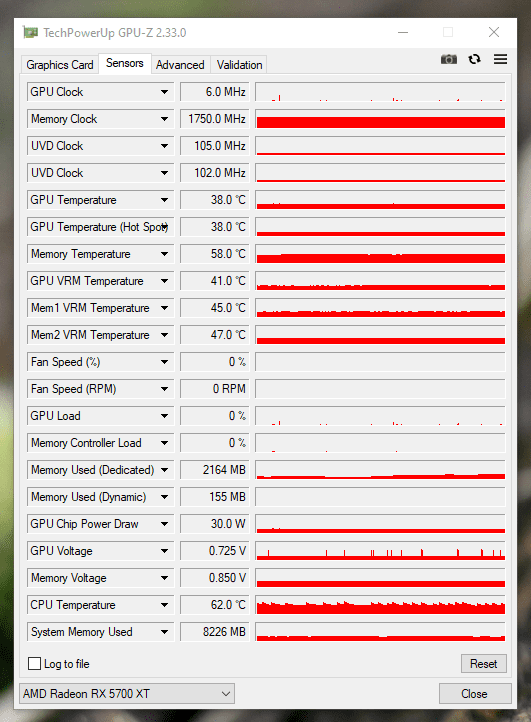Enable the Log to file checkbox
This screenshot has width=531, height=722.
click(35, 664)
